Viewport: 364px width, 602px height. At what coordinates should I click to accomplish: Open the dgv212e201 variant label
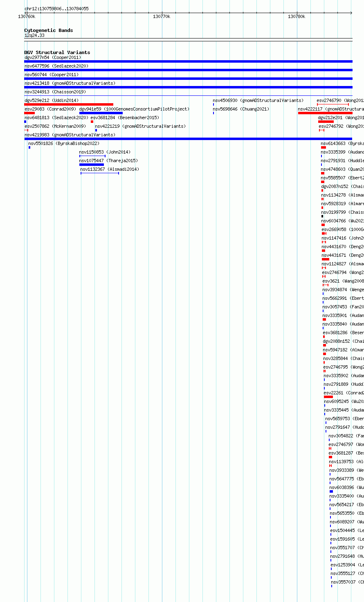341,118
